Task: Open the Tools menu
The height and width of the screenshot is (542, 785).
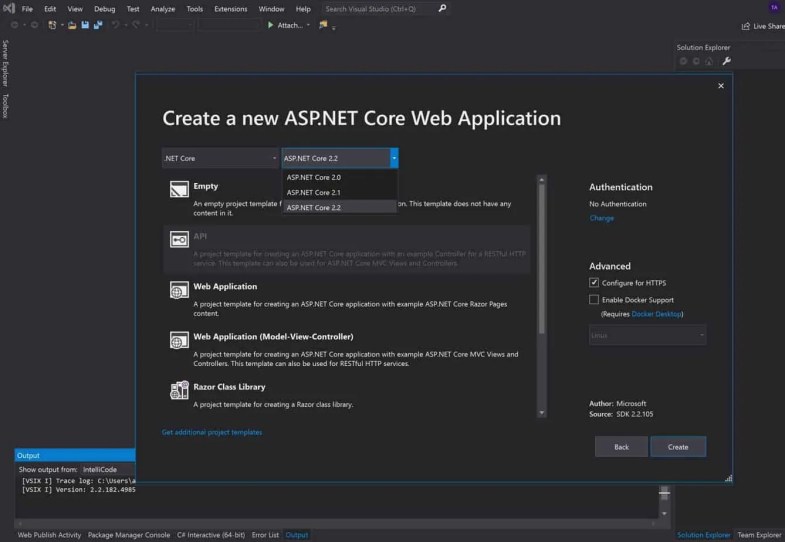Action: click(x=195, y=9)
